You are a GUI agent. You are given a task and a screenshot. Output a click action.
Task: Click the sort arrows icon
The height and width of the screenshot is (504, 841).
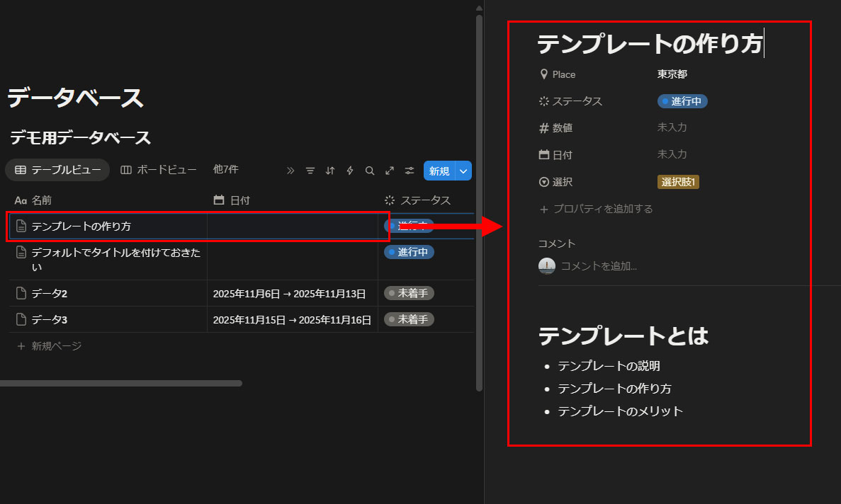330,171
